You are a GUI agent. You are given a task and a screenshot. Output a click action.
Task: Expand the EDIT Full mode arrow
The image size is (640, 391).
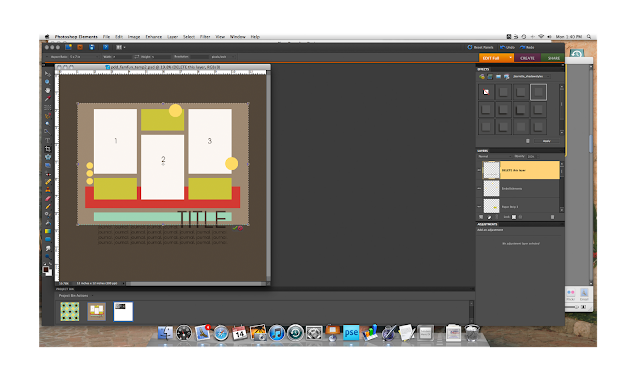pyautogui.click(x=511, y=58)
